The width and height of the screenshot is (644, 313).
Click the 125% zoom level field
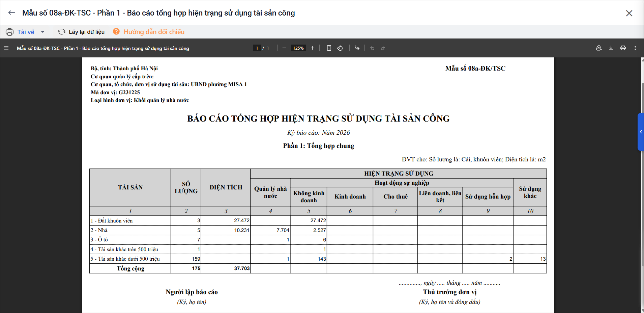[x=298, y=48]
